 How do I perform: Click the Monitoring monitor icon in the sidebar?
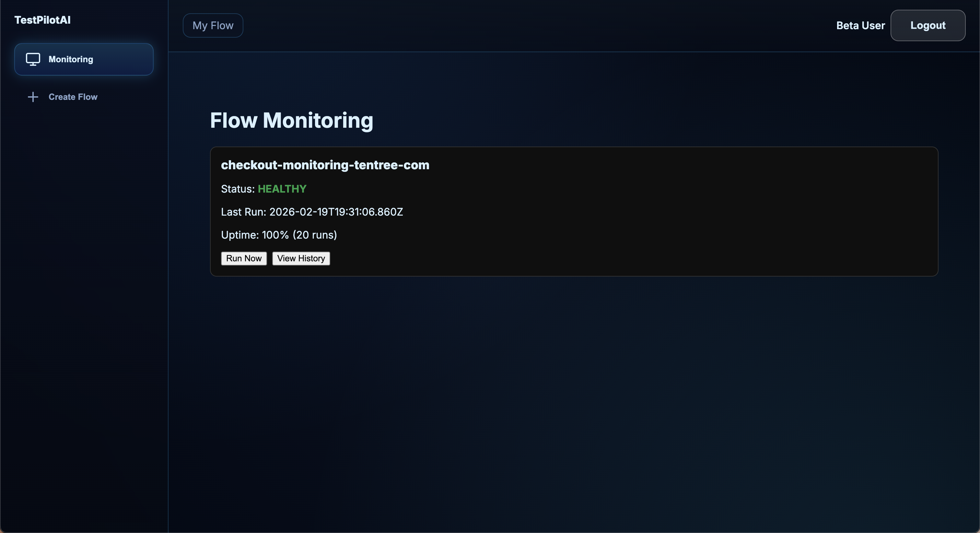[x=33, y=59]
